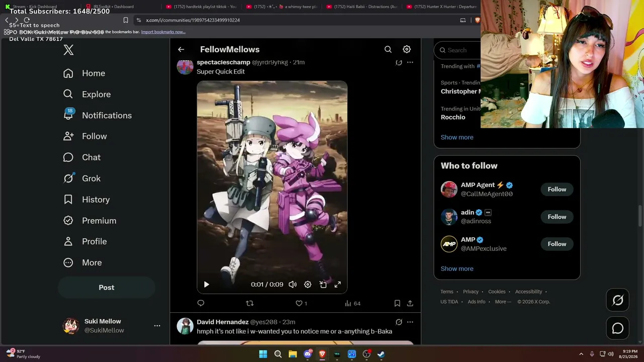Open the Ads Info footer link

tap(476, 302)
